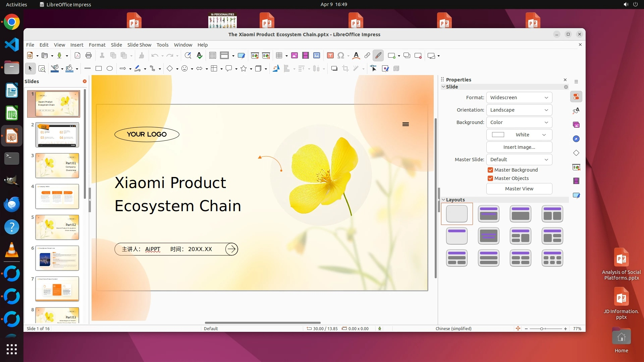Click the Master View button

519,189
